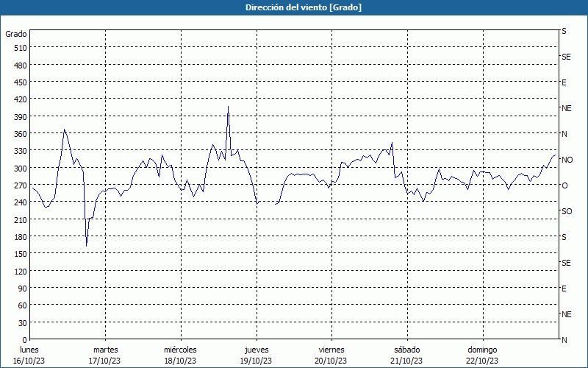
Task: Click the 360 y-axis tick label
Action: tap(21, 134)
